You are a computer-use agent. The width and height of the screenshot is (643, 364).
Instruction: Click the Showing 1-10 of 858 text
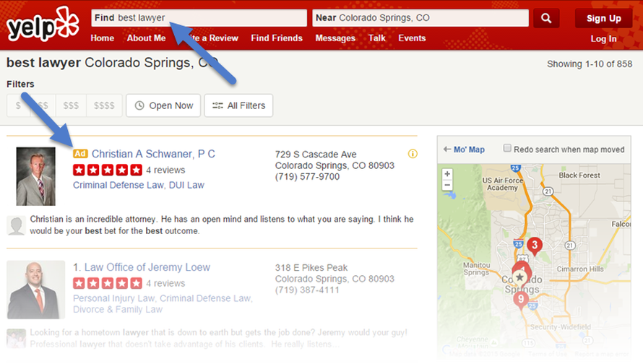[x=590, y=64]
